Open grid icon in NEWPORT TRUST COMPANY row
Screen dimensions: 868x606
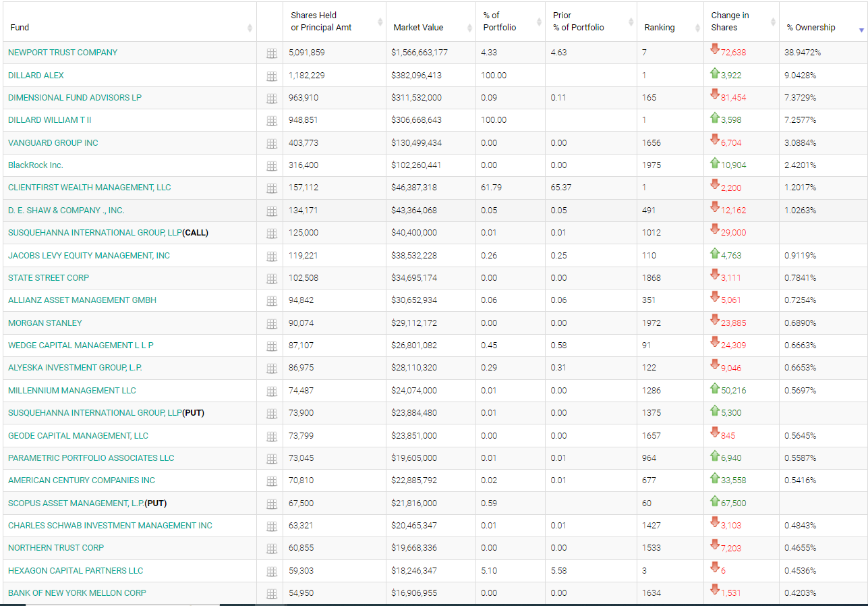(x=272, y=53)
